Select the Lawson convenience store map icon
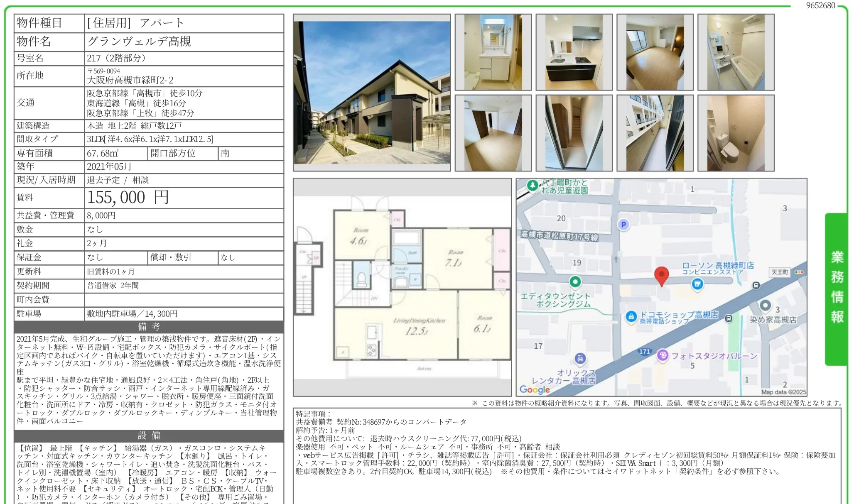The width and height of the screenshot is (854, 504). click(x=697, y=284)
